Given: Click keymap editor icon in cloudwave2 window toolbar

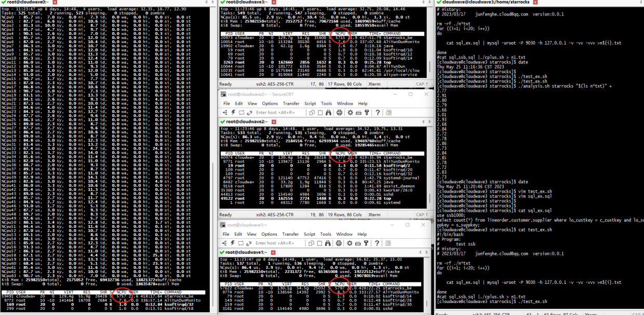Looking at the screenshot, I should 358,113.
